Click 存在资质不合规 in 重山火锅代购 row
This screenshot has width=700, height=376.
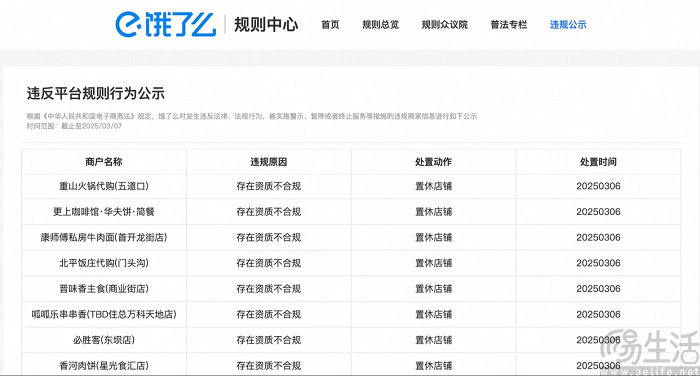pos(268,186)
